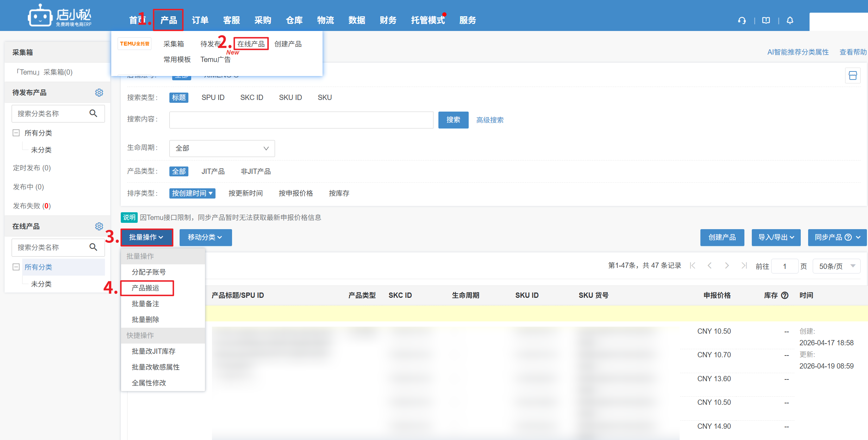Click the 库存 help question mark icon
Image resolution: width=868 pixels, height=440 pixels.
[785, 295]
